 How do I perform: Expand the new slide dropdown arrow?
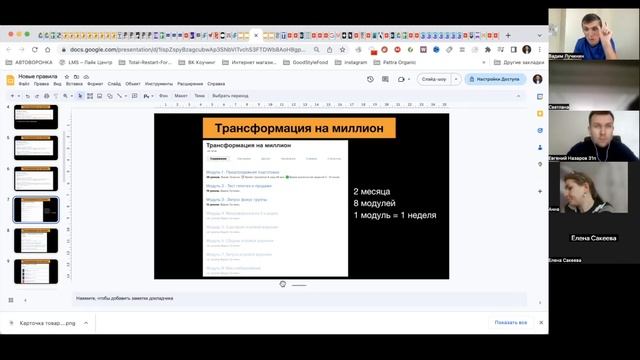coord(19,96)
